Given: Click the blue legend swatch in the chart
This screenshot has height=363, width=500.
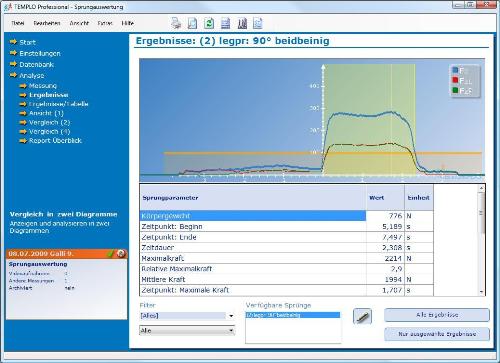Looking at the screenshot, I should click(455, 70).
